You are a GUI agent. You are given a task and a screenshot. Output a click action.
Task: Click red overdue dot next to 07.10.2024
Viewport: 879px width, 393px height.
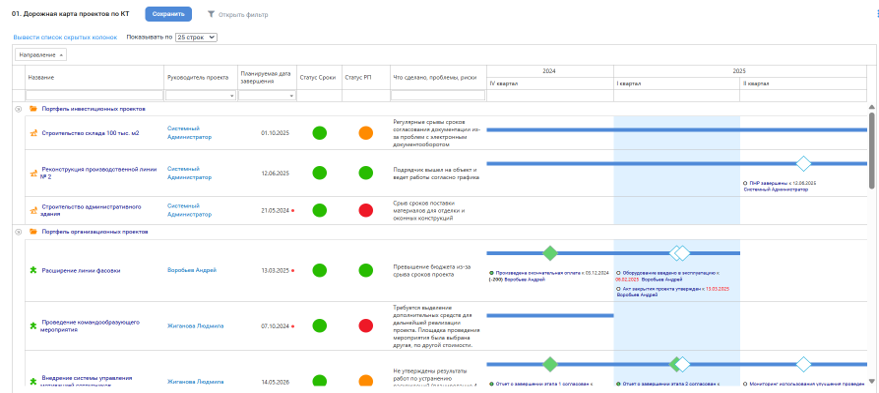(x=293, y=326)
